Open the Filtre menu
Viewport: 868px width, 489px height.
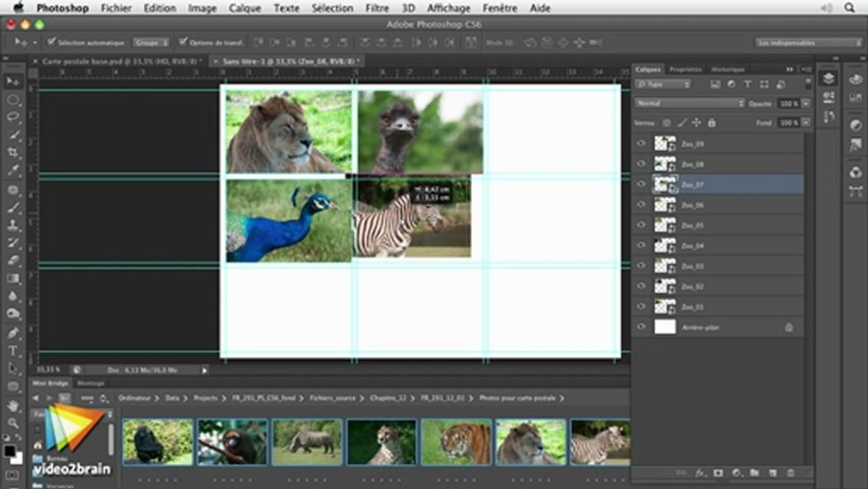[377, 8]
